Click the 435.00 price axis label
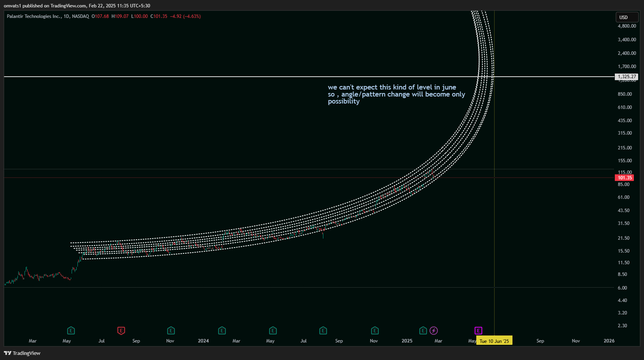644x360 pixels. [625, 121]
